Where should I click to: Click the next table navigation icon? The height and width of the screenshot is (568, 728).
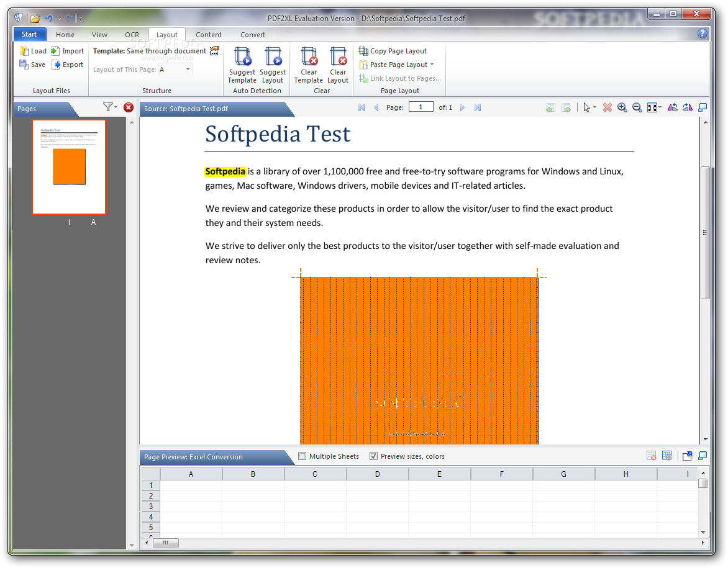566,107
